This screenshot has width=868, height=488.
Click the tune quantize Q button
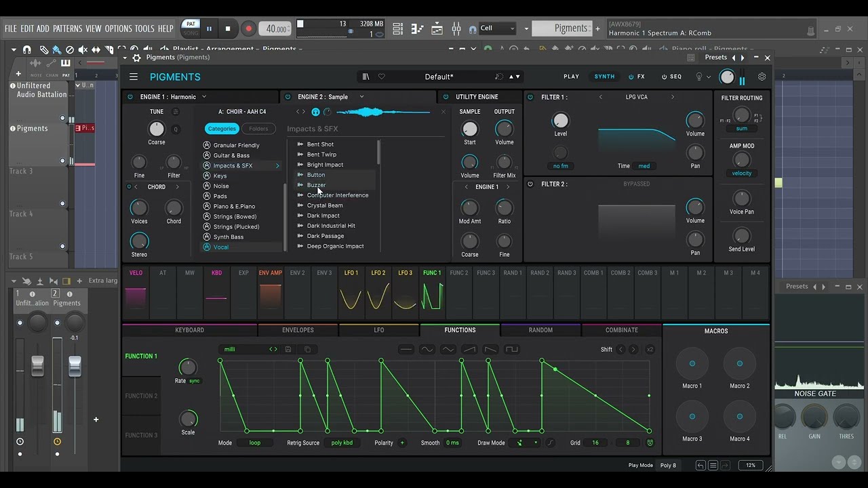(176, 129)
